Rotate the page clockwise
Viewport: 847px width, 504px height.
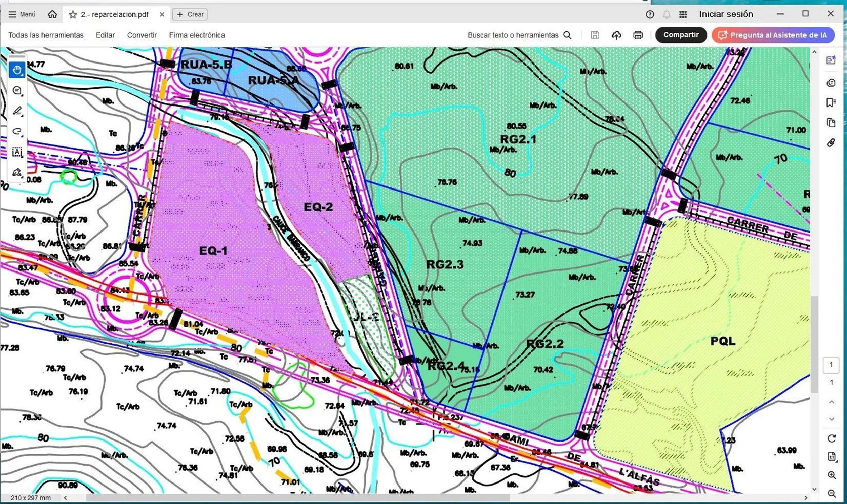(x=832, y=438)
